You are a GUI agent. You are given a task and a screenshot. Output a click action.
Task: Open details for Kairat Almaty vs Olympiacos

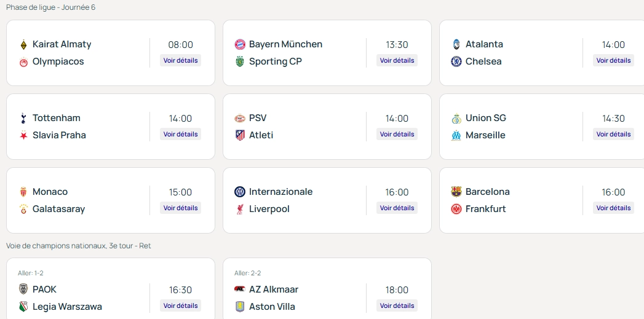(x=181, y=60)
